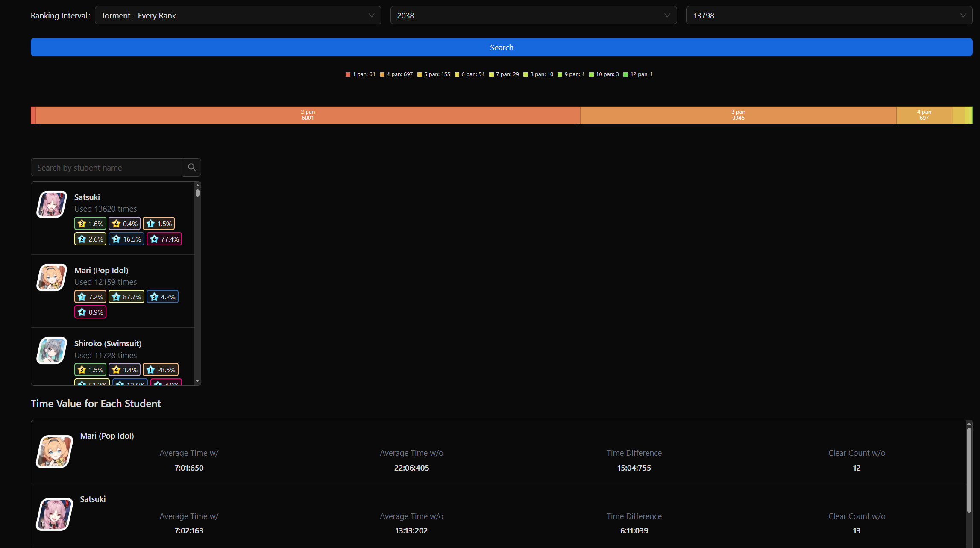980x548 pixels.
Task: Click the magnifier search icon button
Action: (192, 168)
